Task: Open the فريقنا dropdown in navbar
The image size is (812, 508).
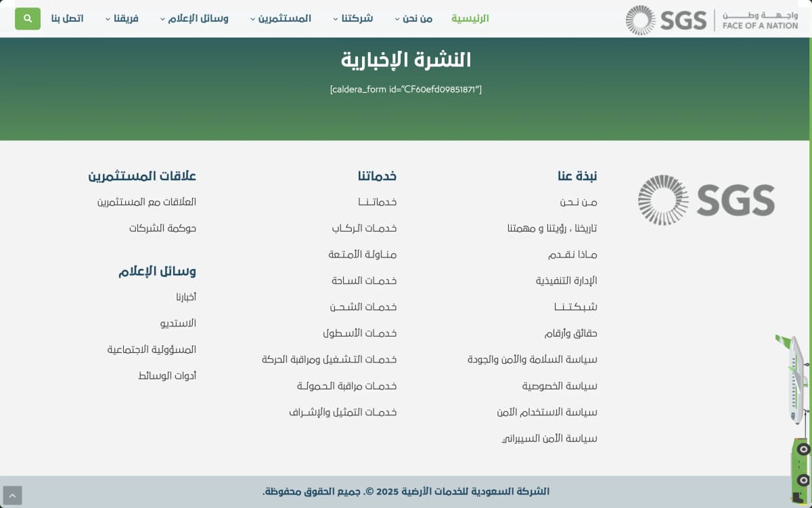Action: click(x=122, y=18)
